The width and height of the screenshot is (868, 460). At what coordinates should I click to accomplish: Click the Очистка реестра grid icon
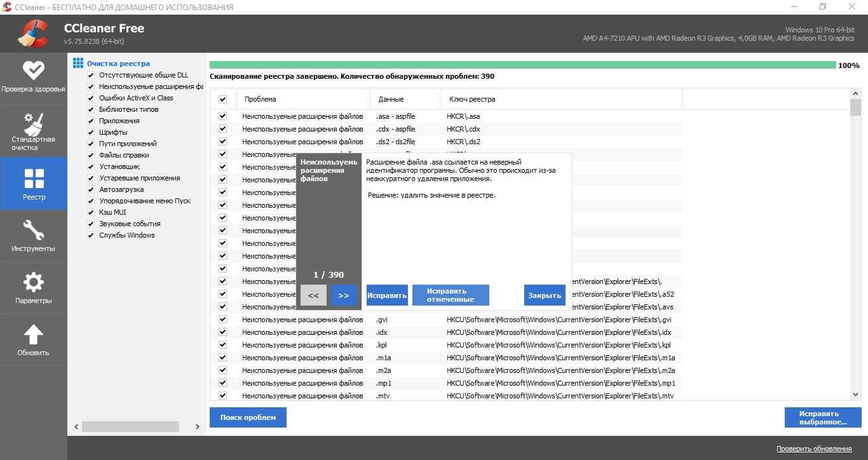(78, 64)
